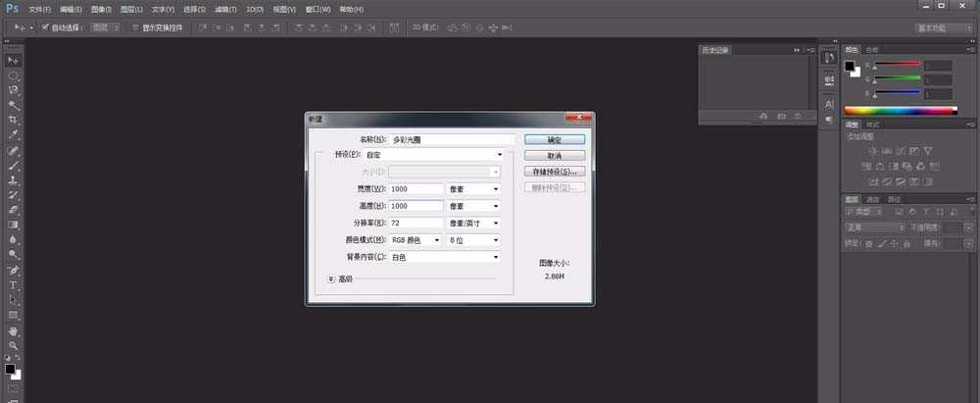Select the Move tool in the toolbox

coord(14,61)
